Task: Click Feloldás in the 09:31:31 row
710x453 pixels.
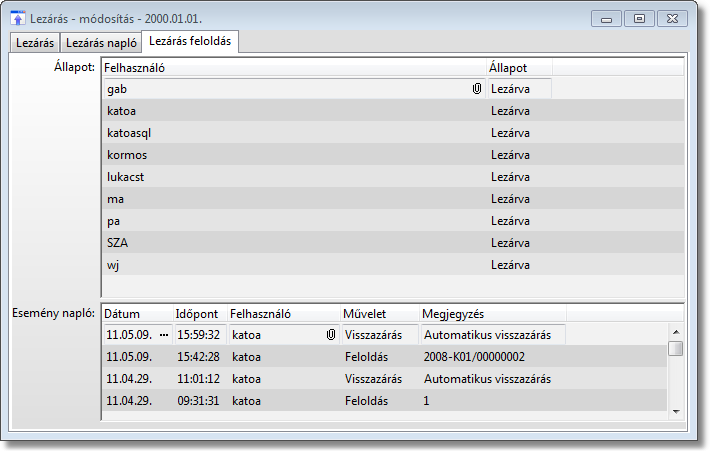Action: pos(366,401)
